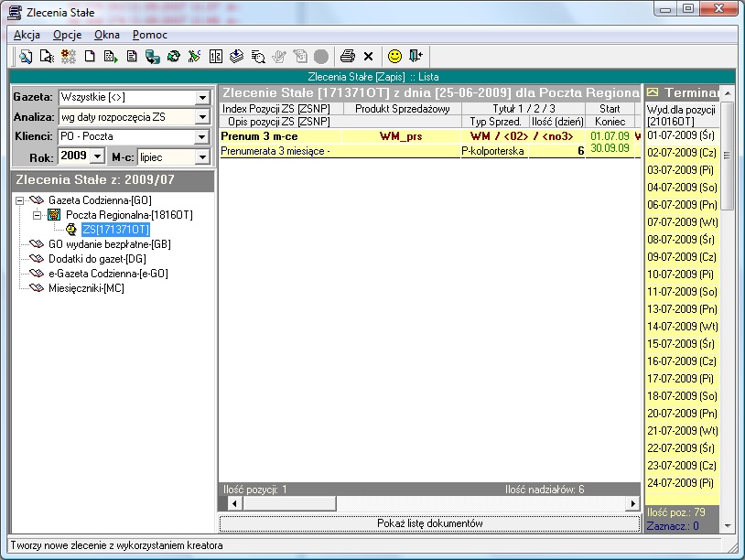This screenshot has height=560, width=745.
Task: Select date 24-07-2009 (Pi) in the Terminarz list
Action: [681, 483]
